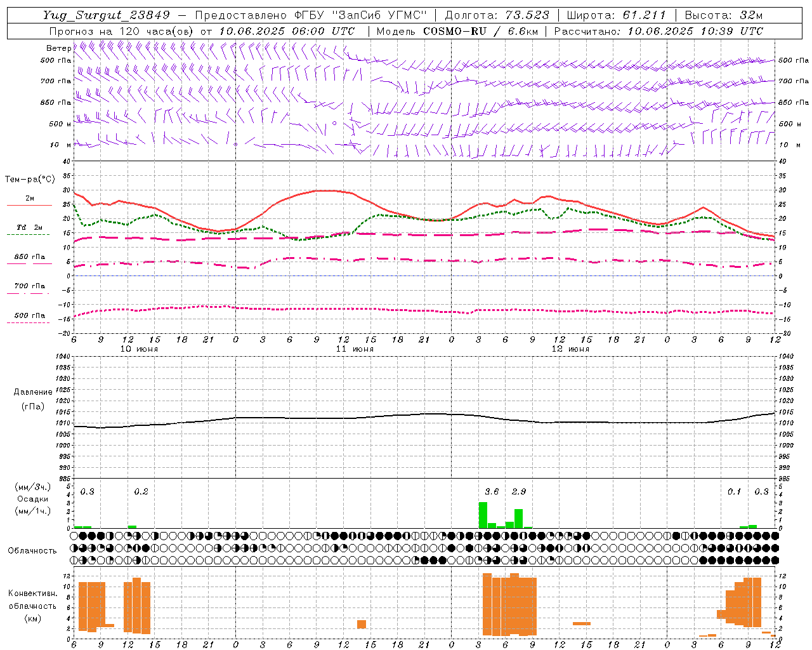Click the 0.2 precipitation total value
The height and width of the screenshot is (650, 812).
pos(141,491)
